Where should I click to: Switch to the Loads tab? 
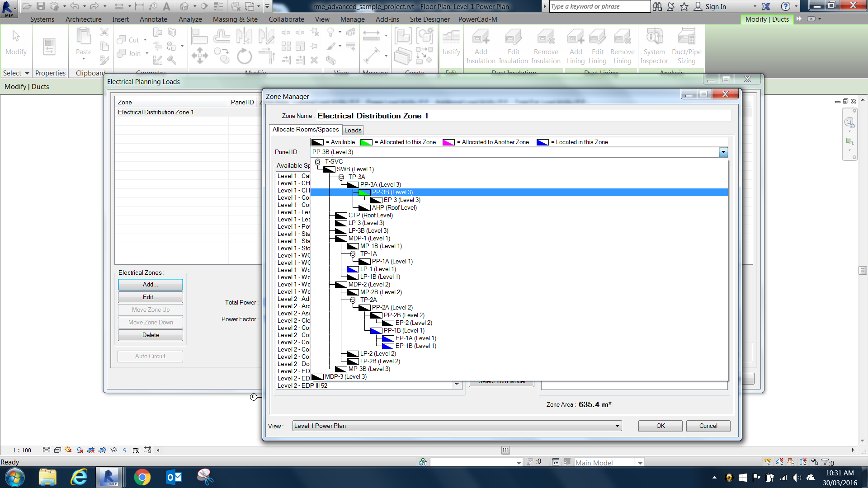click(x=353, y=130)
